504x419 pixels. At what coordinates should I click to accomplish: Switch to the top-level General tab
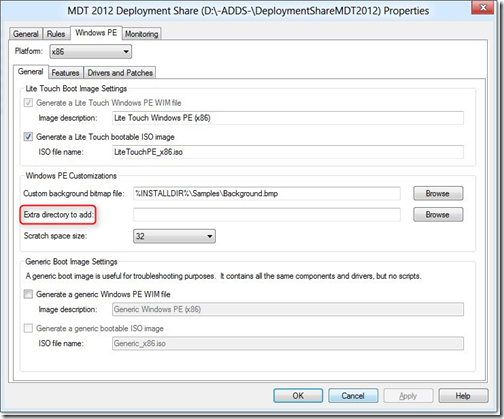click(x=26, y=34)
